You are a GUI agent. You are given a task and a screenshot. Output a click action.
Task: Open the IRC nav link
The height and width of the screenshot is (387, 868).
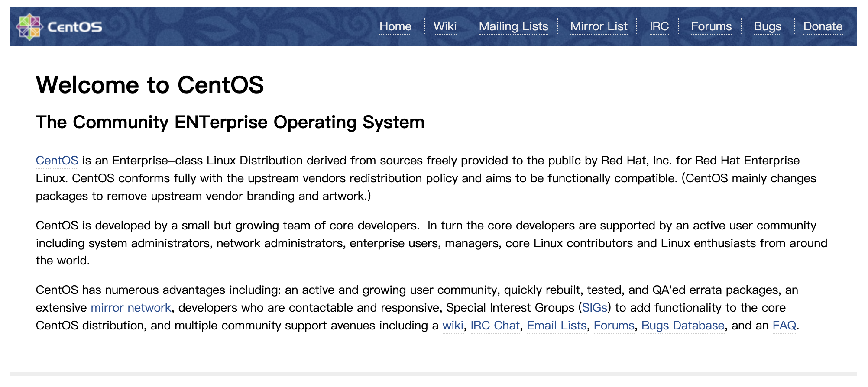click(x=659, y=26)
